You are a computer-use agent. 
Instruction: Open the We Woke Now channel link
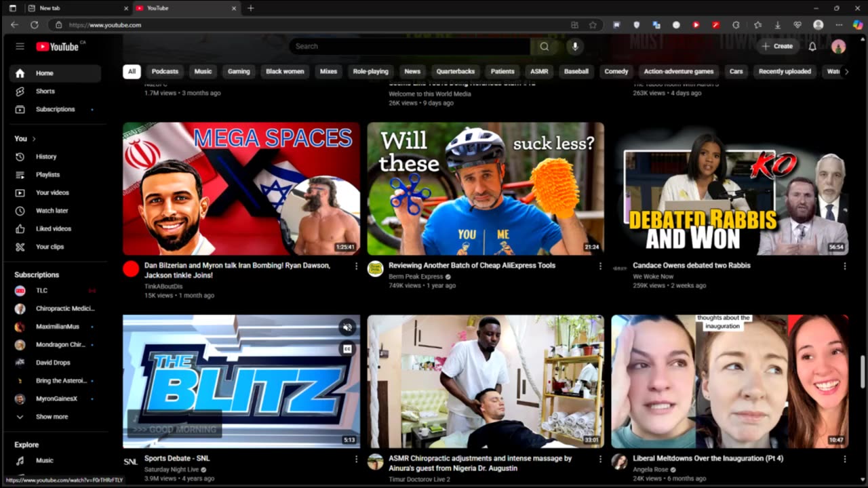653,277
